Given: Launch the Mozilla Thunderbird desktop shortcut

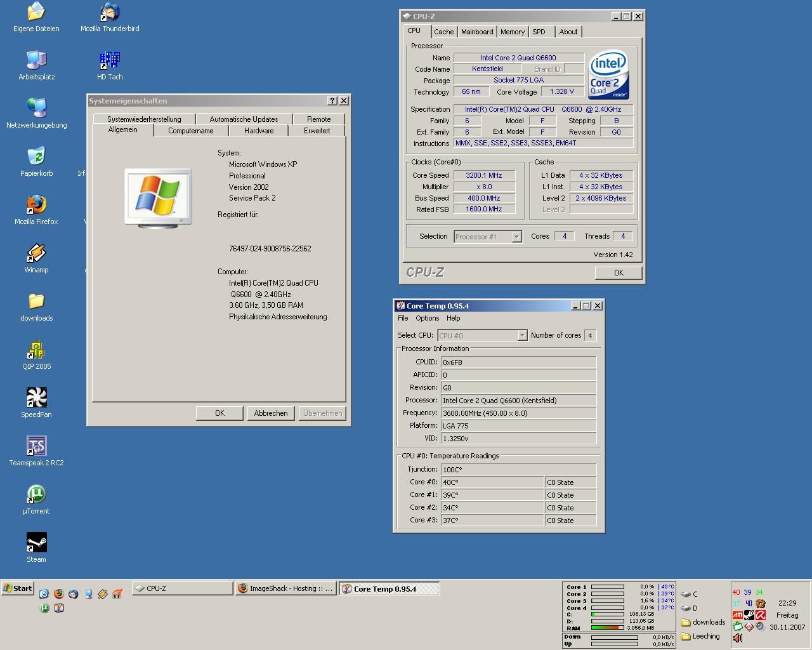Looking at the screenshot, I should click(x=110, y=18).
